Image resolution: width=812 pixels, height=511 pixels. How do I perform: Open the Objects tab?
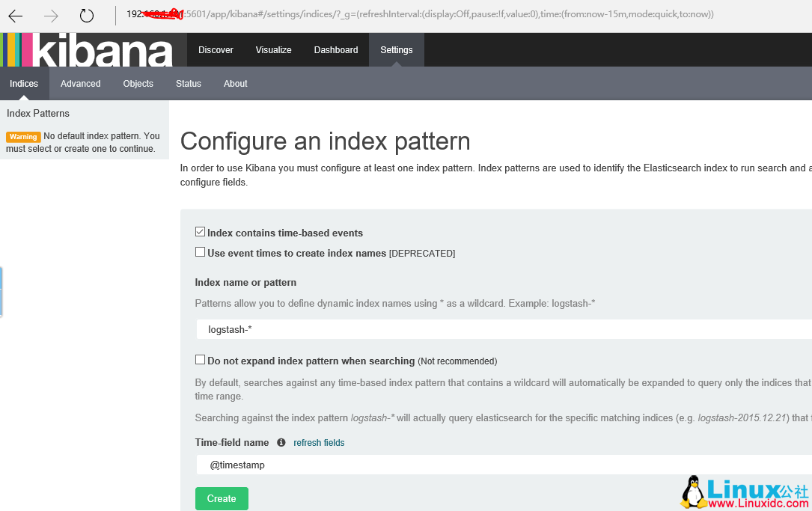coord(138,83)
